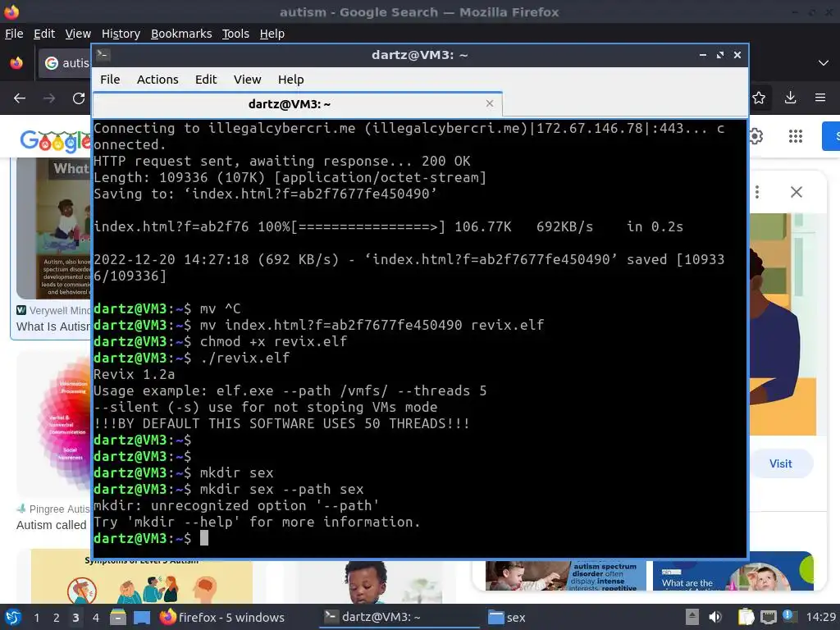Close the image preview panel
The width and height of the screenshot is (840, 630).
(x=796, y=192)
